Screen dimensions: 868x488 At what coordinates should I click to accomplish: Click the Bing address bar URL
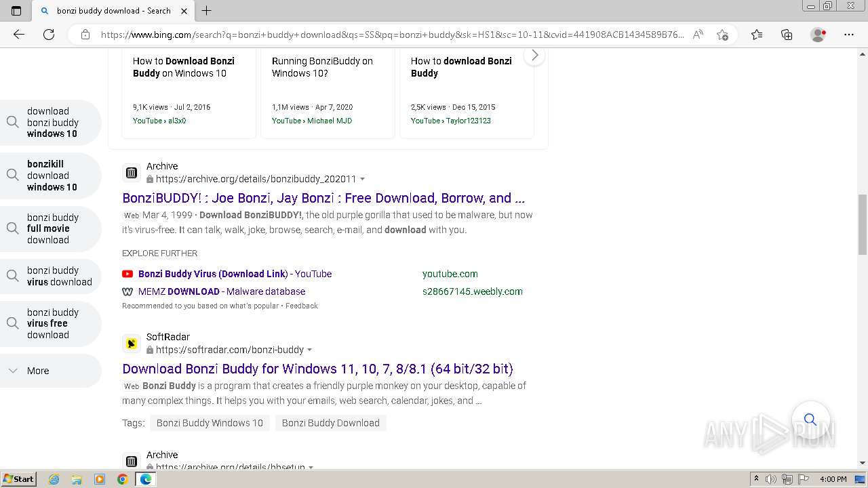pyautogui.click(x=392, y=35)
